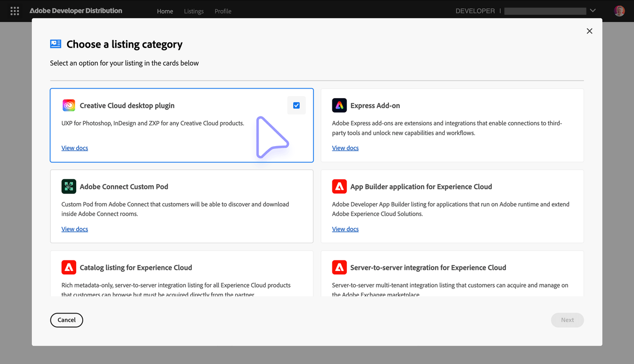The image size is (634, 364).
Task: Click the Creative Cloud desktop plugin icon
Action: (x=68, y=105)
